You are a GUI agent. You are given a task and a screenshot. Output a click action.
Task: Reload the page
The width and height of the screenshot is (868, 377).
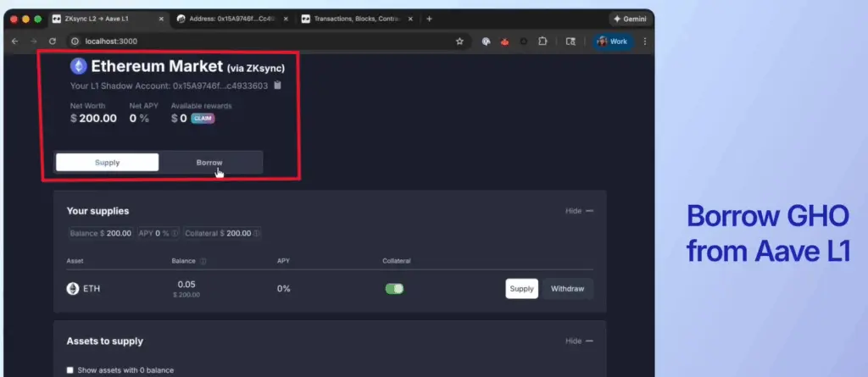(x=53, y=42)
